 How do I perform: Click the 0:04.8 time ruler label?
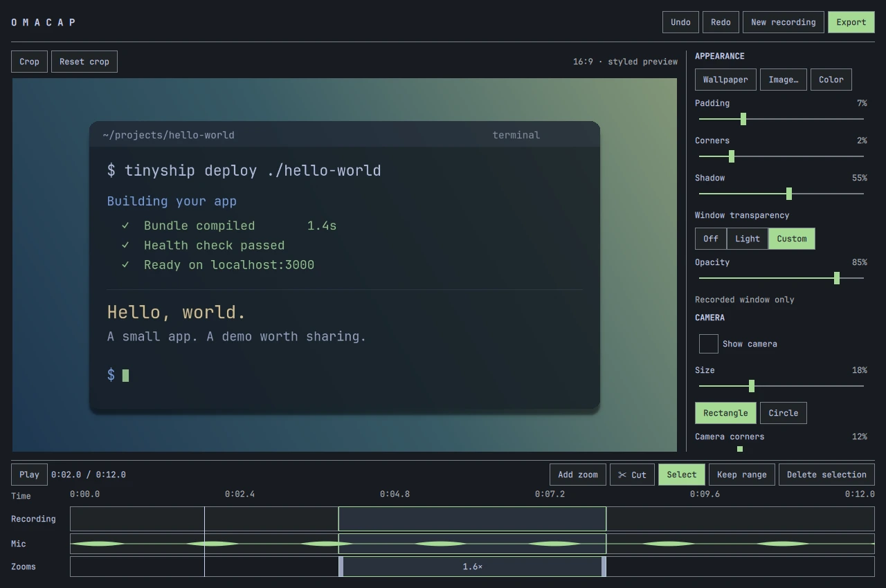[x=395, y=494]
